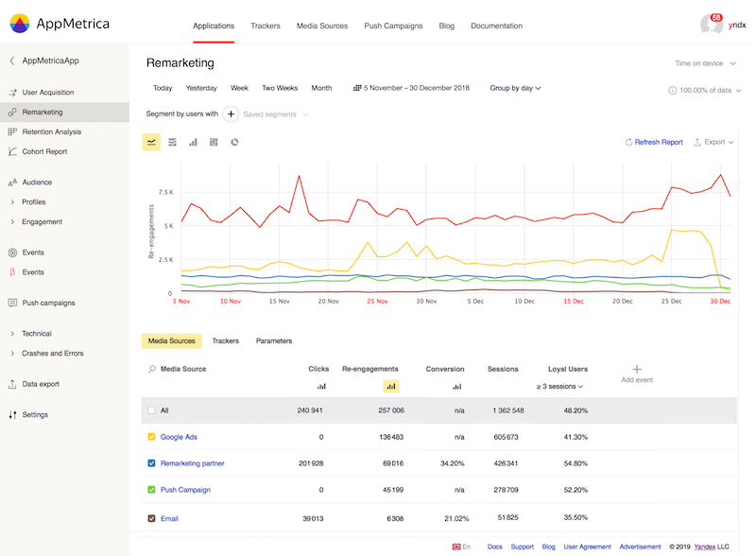Open the Audience section

(37, 182)
